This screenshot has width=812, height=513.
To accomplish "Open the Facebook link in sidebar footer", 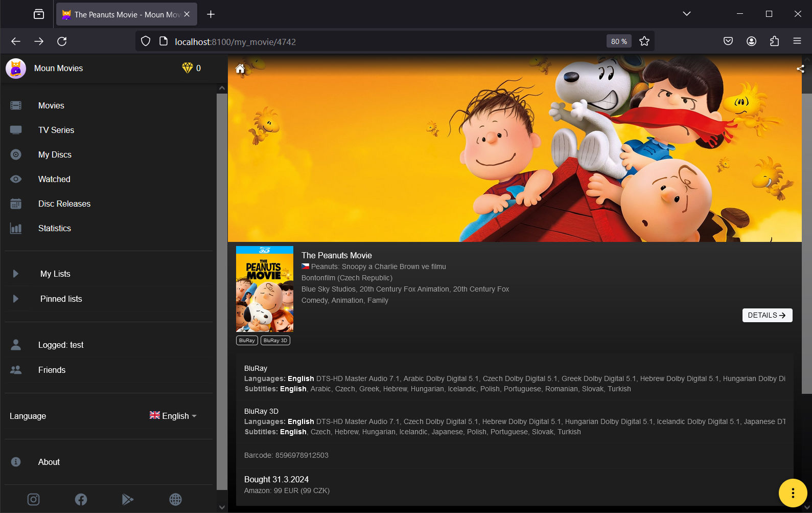I will 81,499.
